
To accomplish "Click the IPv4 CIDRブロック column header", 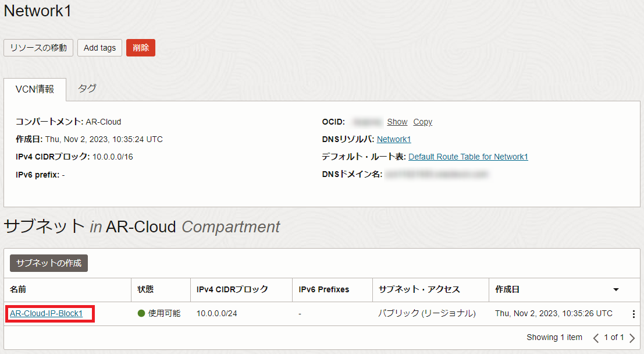I will click(x=232, y=289).
